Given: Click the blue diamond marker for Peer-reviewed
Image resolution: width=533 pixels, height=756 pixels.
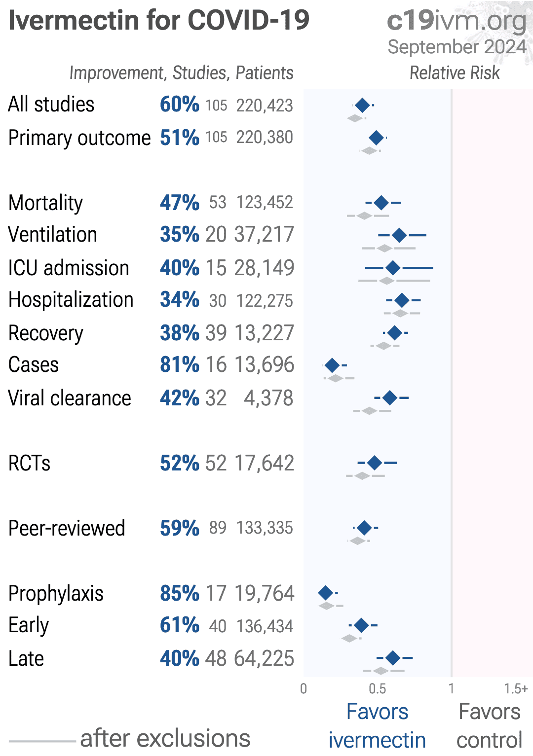Looking at the screenshot, I should (364, 528).
